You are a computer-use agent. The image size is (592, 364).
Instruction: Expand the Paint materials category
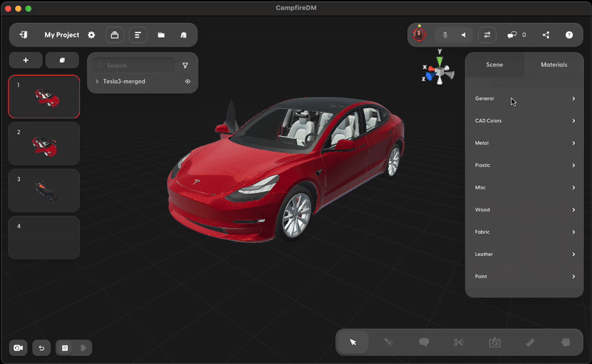[525, 277]
